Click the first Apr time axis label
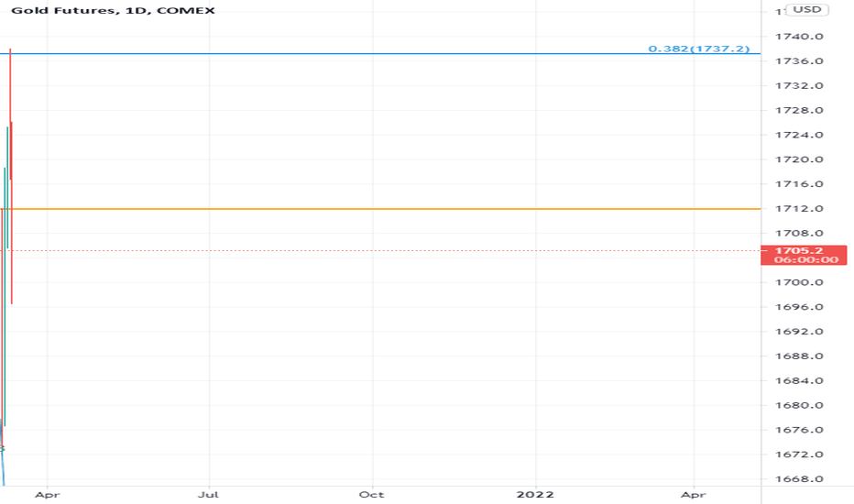854x504 pixels. (x=47, y=494)
